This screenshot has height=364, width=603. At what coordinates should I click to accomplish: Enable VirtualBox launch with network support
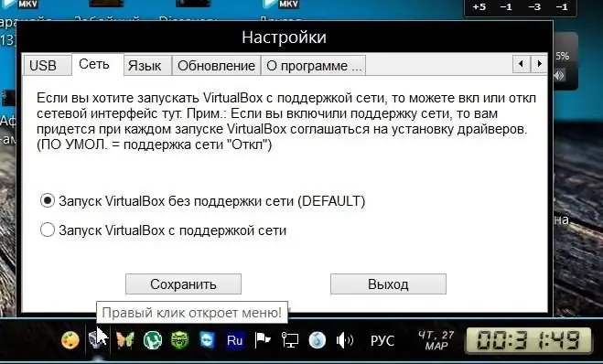tap(164, 230)
